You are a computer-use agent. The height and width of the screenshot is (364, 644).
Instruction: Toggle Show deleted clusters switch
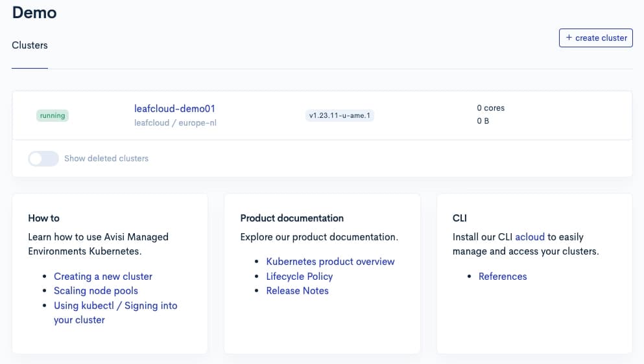pyautogui.click(x=43, y=159)
